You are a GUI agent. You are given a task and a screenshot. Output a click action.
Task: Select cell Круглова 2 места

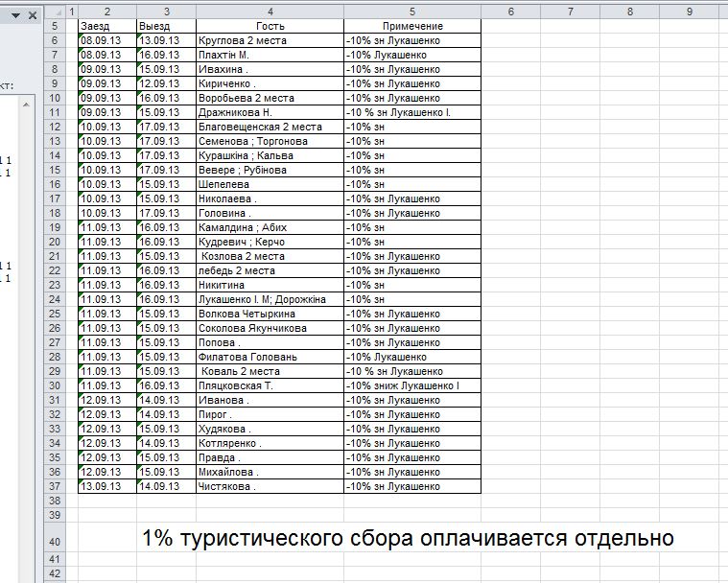click(x=270, y=40)
